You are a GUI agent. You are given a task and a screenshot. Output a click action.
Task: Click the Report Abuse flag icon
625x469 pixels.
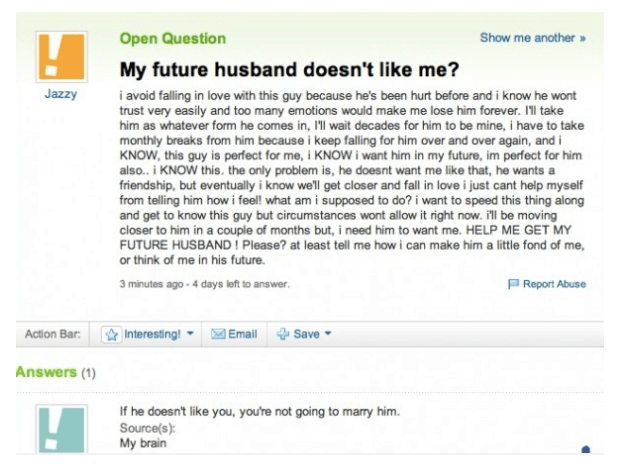click(x=513, y=284)
